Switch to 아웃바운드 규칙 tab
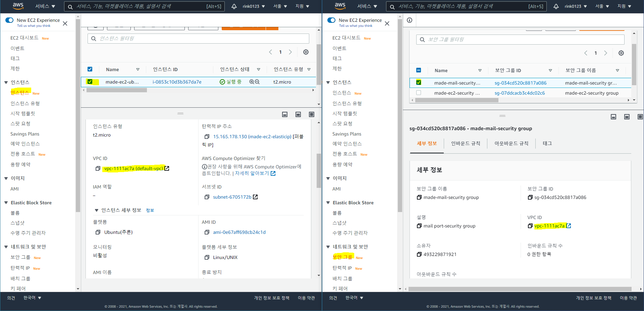The height and width of the screenshot is (311, 644). coord(512,144)
